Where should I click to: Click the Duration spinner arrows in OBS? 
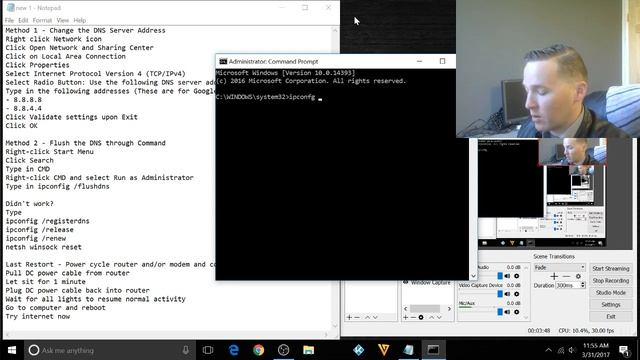583,285
